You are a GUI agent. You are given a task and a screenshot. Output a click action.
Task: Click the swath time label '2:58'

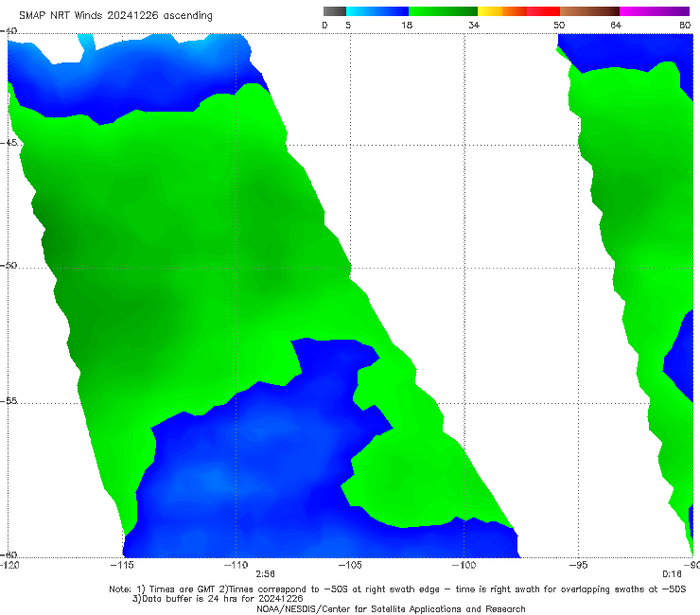265,574
